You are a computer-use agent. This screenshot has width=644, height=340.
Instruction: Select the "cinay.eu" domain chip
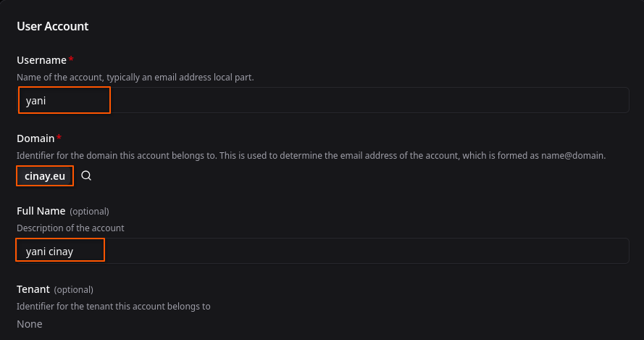pos(45,176)
